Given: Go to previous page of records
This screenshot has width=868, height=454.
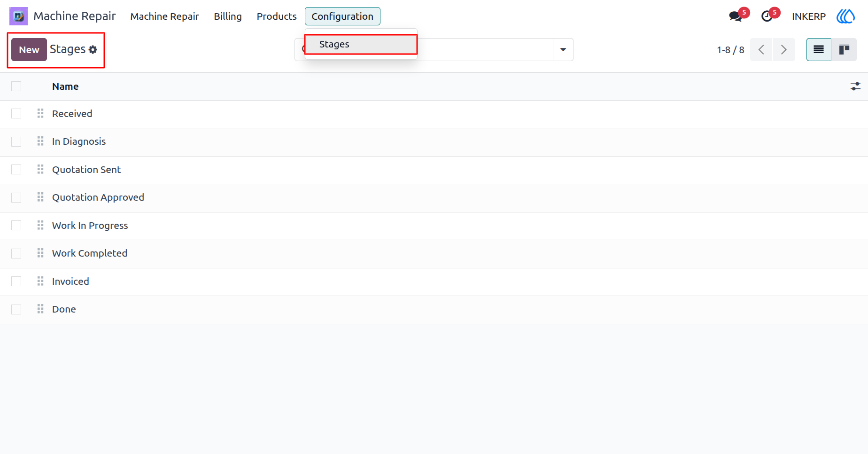Looking at the screenshot, I should [761, 50].
